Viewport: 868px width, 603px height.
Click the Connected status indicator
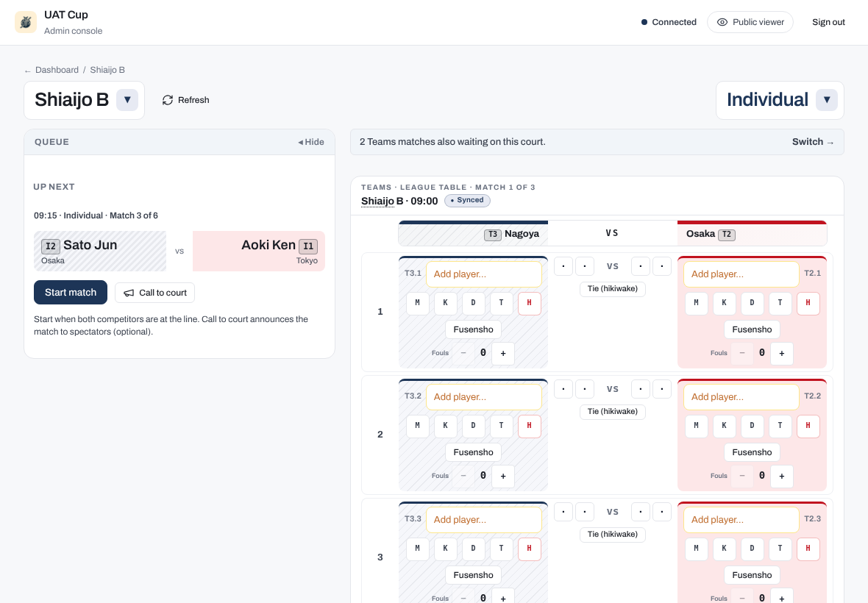tap(669, 22)
